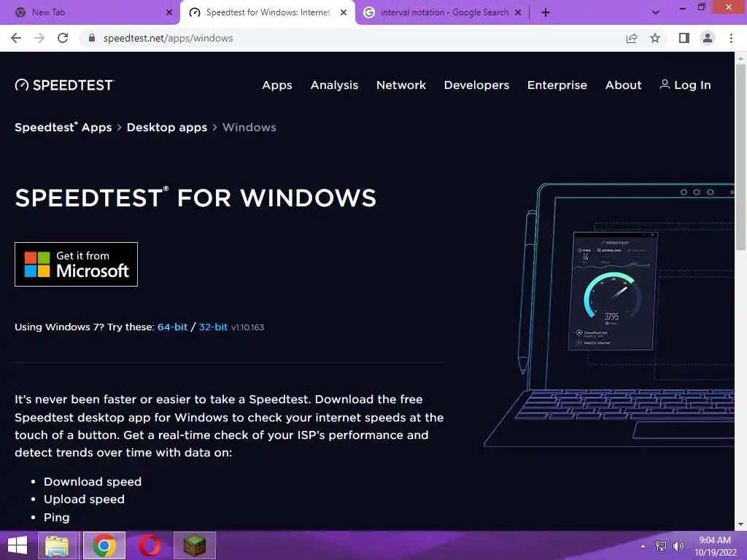
Task: Open the Windows Start menu
Action: click(x=18, y=545)
